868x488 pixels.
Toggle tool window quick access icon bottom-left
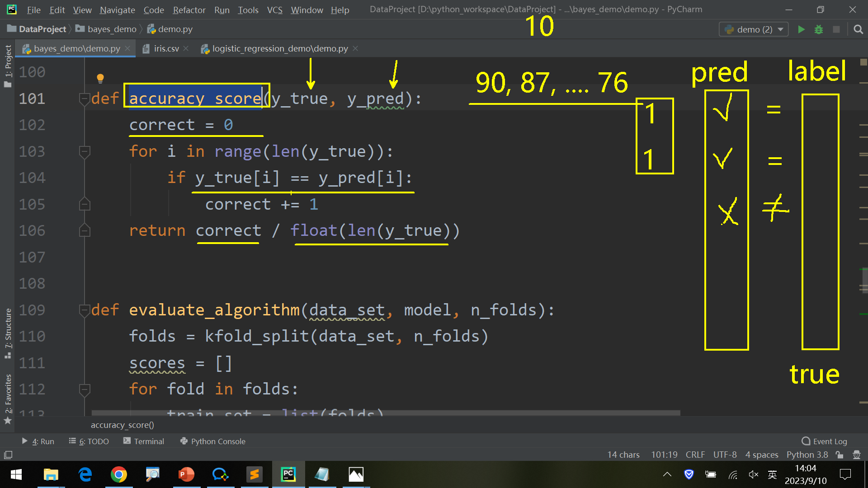pos(8,455)
